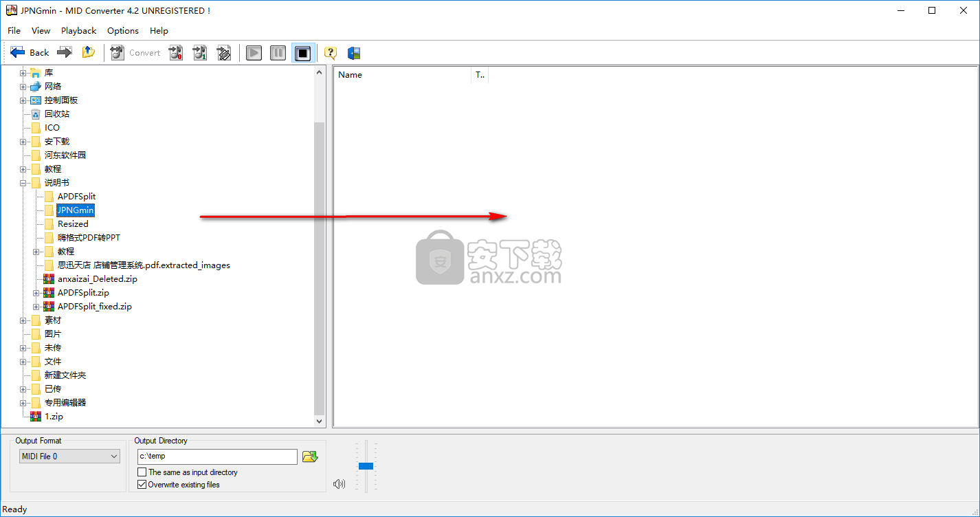
Task: Click the JPNGmin app icon in title bar
Action: coord(11,10)
